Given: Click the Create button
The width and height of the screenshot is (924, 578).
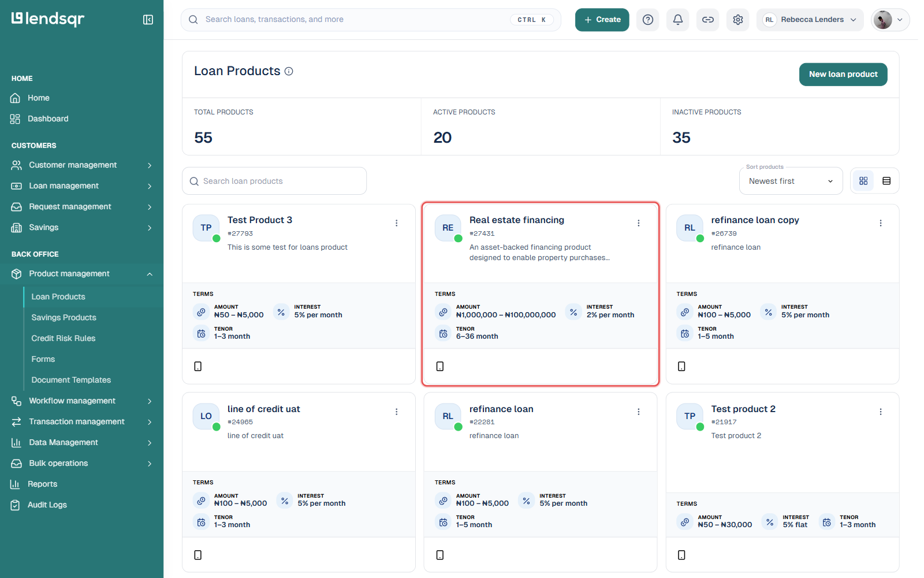Looking at the screenshot, I should click(x=602, y=20).
